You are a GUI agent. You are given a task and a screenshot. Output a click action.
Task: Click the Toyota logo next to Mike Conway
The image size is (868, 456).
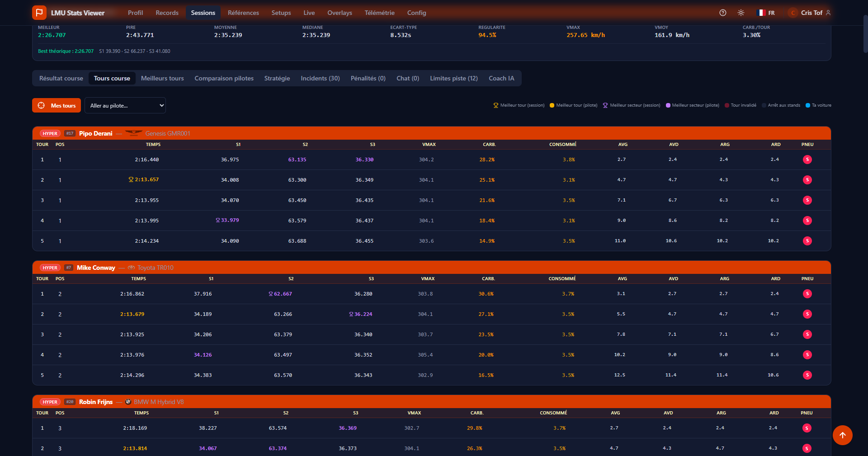132,268
